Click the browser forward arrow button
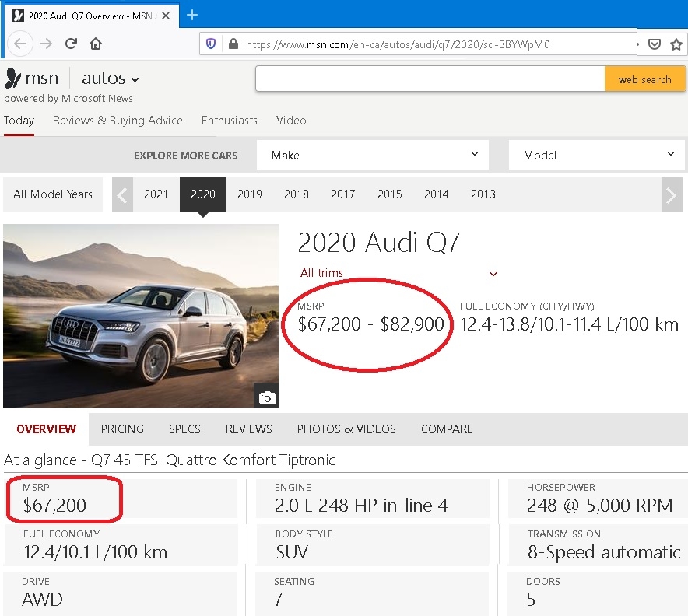 [46, 44]
